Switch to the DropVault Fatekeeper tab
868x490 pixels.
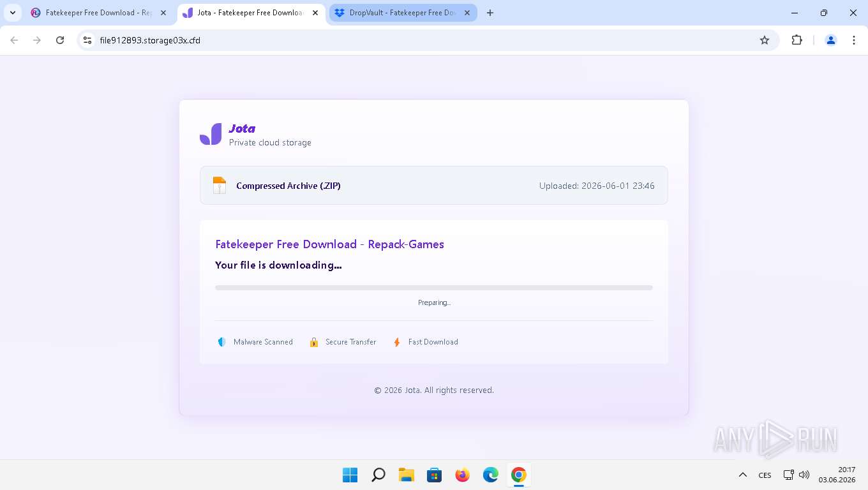403,13
